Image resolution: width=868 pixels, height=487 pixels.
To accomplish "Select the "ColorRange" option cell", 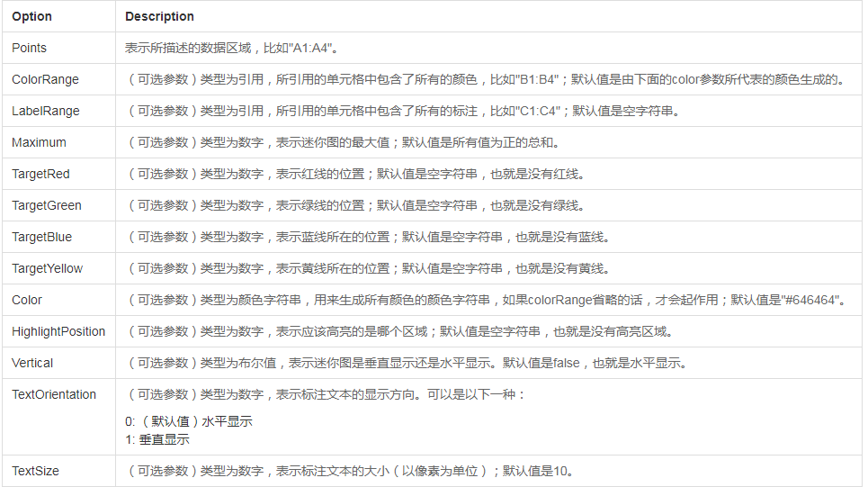I will click(x=58, y=79).
